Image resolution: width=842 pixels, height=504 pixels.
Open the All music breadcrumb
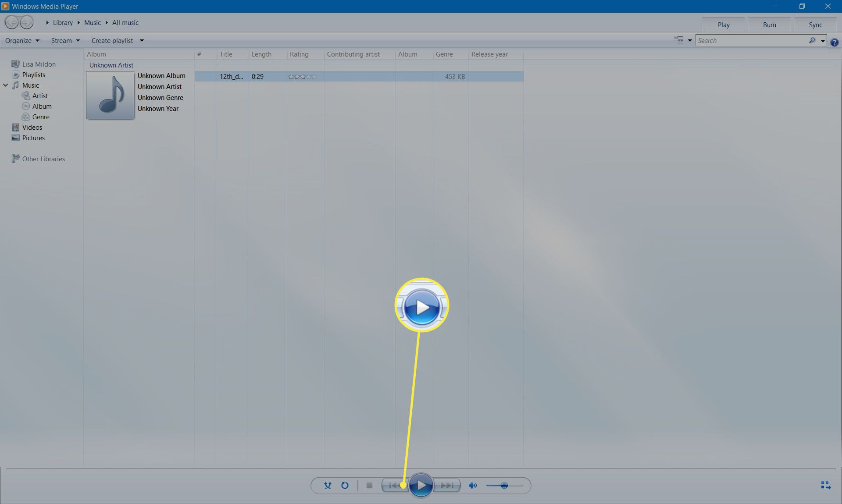coord(125,23)
